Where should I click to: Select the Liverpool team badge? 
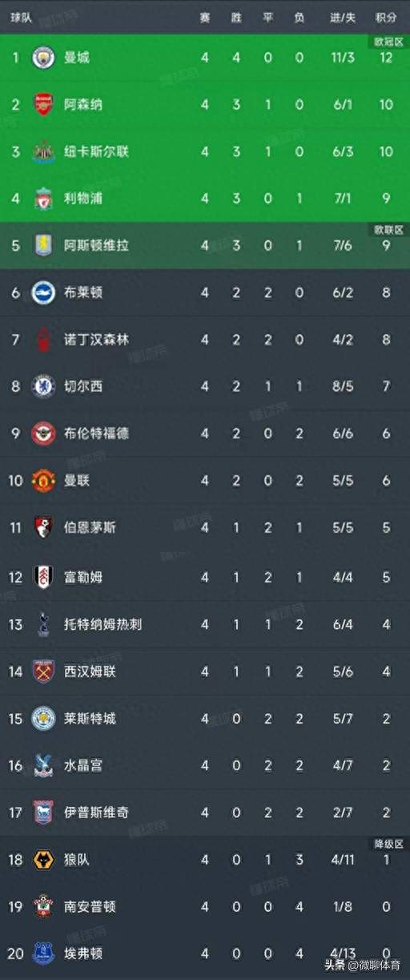coord(43,198)
